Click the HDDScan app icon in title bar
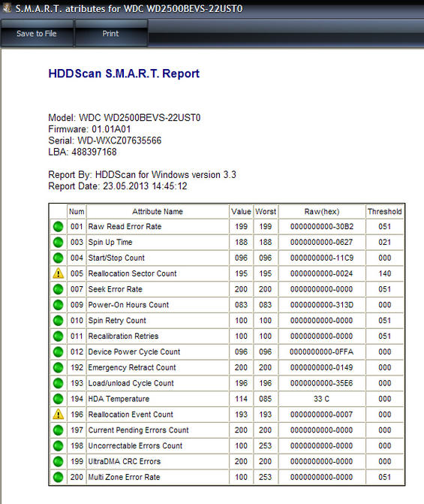Screen dimensions: 424x504 pos(7,8)
